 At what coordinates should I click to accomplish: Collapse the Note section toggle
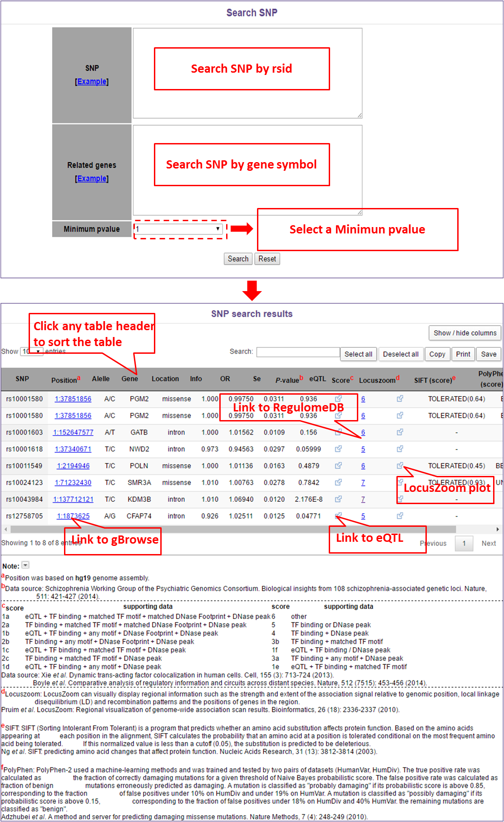click(25, 565)
